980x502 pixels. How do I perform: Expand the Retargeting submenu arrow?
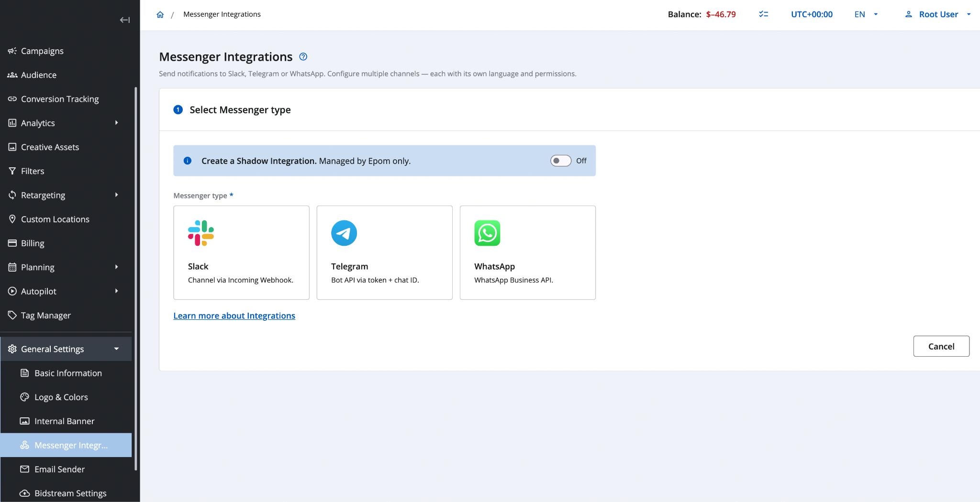pyautogui.click(x=116, y=195)
